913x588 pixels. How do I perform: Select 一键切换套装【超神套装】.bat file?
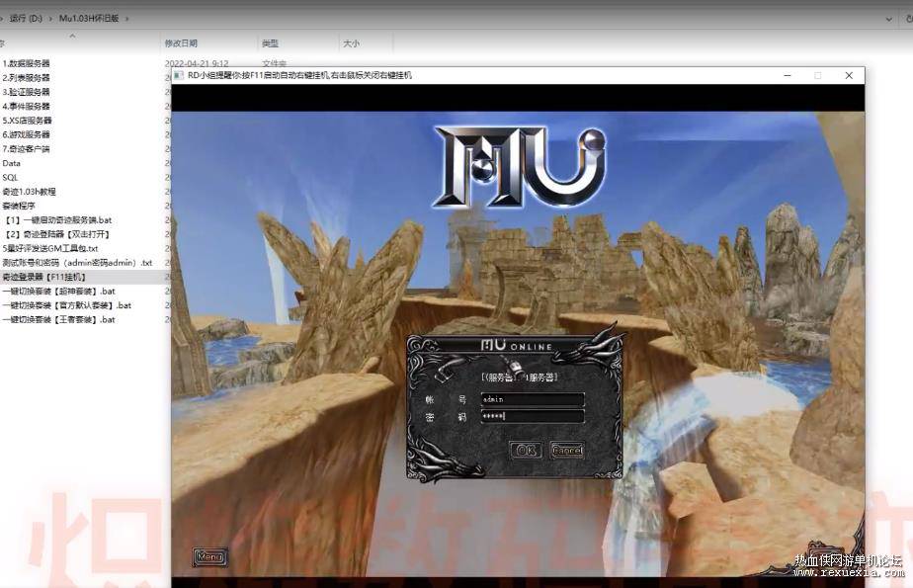tap(59, 292)
